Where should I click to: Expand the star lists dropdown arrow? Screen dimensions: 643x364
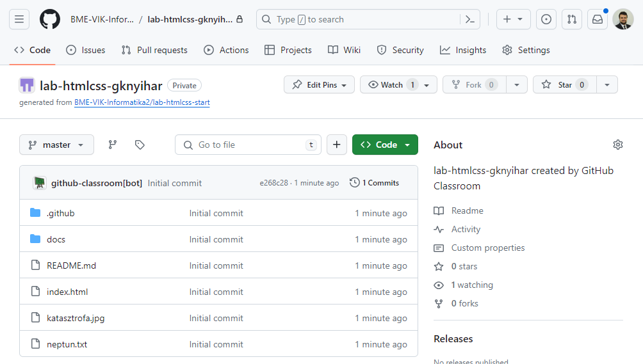(607, 84)
